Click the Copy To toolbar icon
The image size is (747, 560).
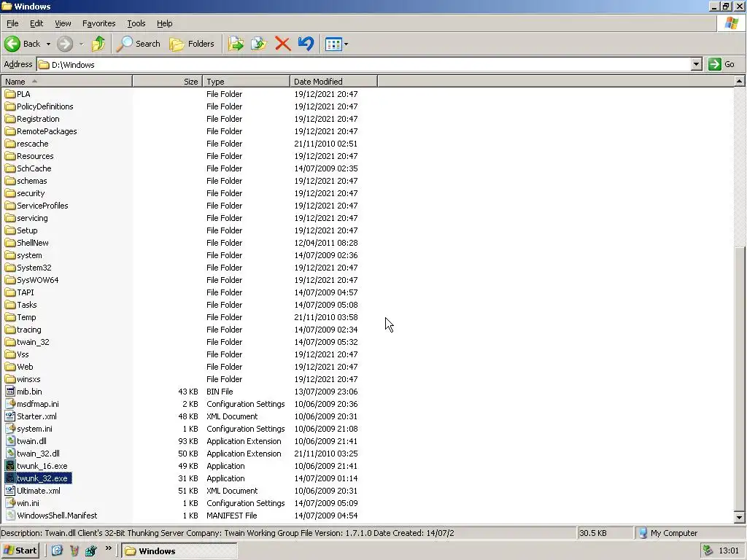click(259, 44)
